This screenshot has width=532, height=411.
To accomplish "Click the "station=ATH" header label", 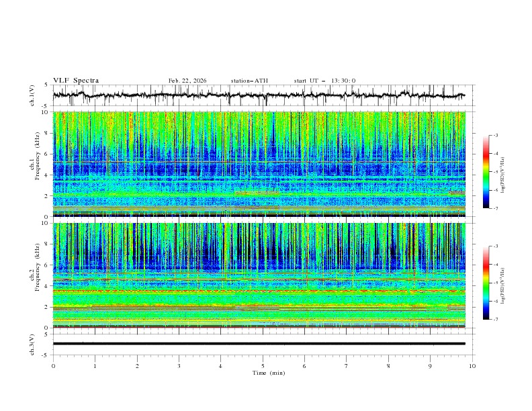I will 249,81.
